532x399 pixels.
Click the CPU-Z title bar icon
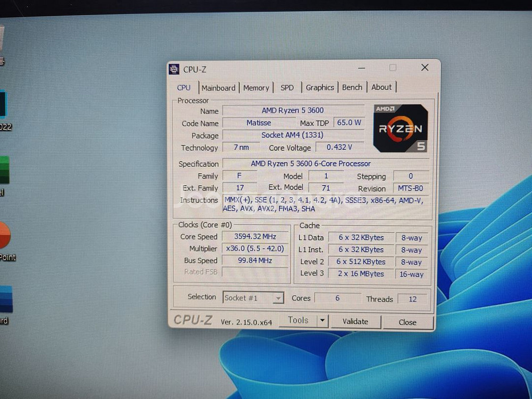174,69
